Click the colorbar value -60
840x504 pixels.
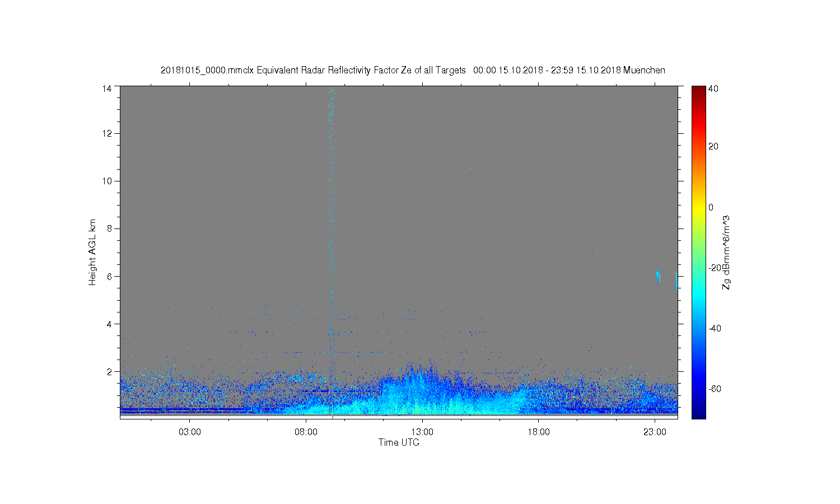click(715, 389)
